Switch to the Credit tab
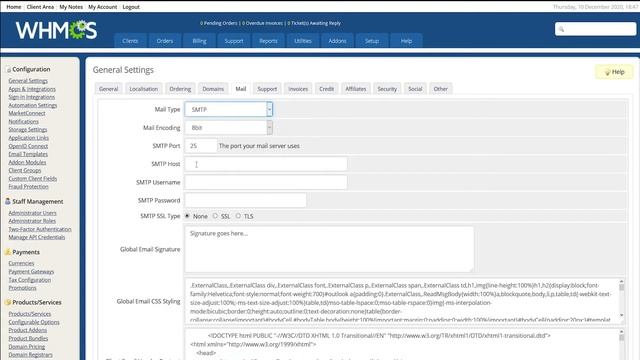This screenshot has height=360, width=640. (327, 89)
